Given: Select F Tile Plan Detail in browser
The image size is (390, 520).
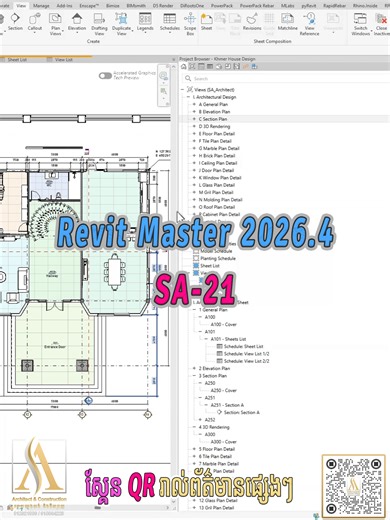Looking at the screenshot, I should [x=215, y=141].
